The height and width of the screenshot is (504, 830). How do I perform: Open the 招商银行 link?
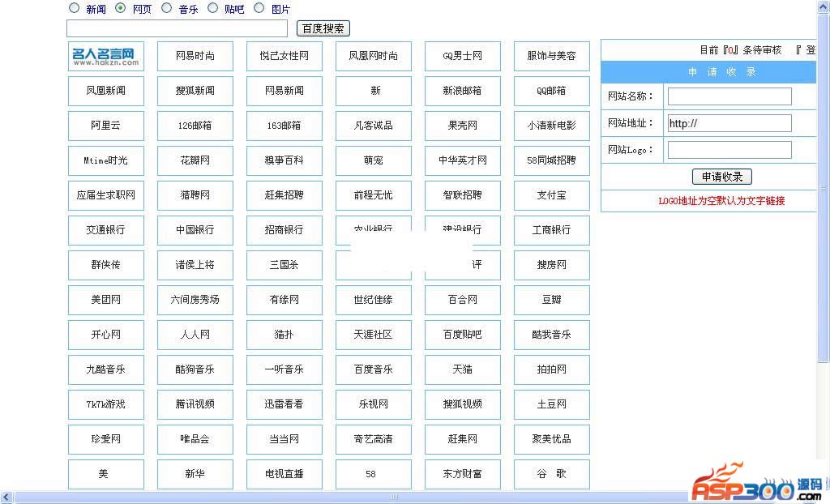point(285,230)
